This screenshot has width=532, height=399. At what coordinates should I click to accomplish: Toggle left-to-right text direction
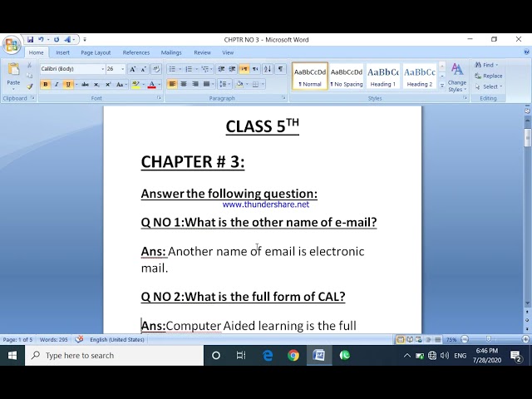pos(244,69)
